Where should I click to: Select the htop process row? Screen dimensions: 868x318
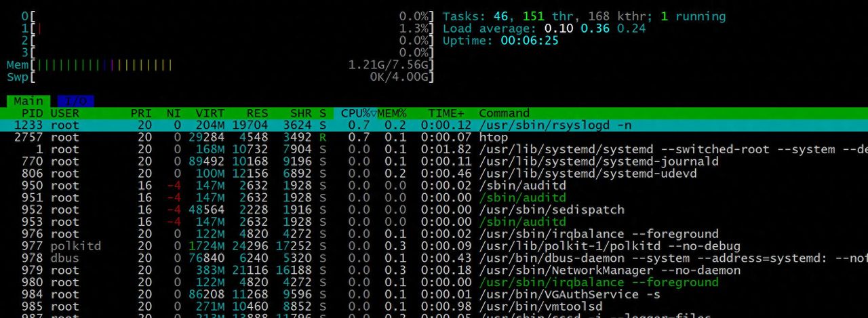tap(434, 138)
